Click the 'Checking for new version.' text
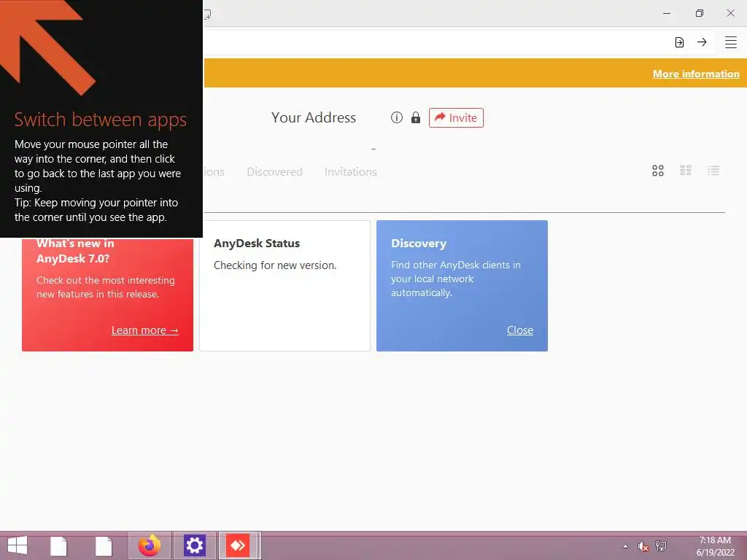747x560 pixels. [275, 265]
